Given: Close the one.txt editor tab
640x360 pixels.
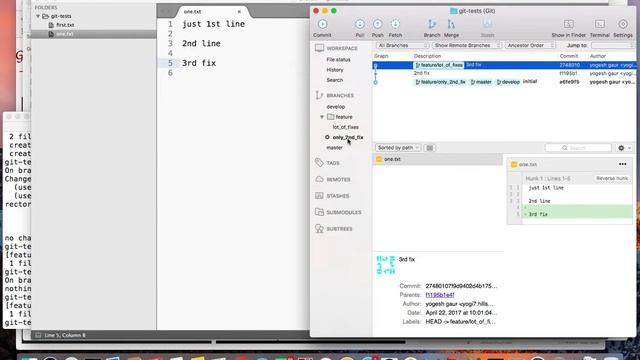Looking at the screenshot, I should pyautogui.click(x=239, y=12).
